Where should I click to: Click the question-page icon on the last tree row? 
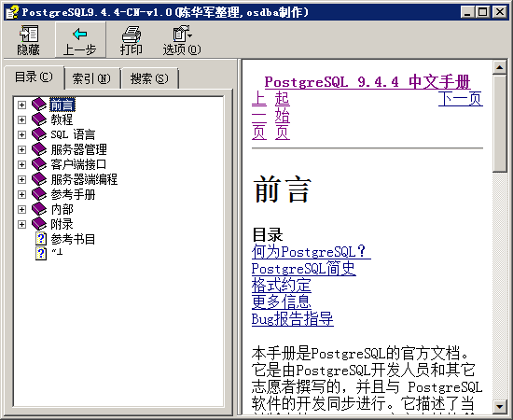41,254
